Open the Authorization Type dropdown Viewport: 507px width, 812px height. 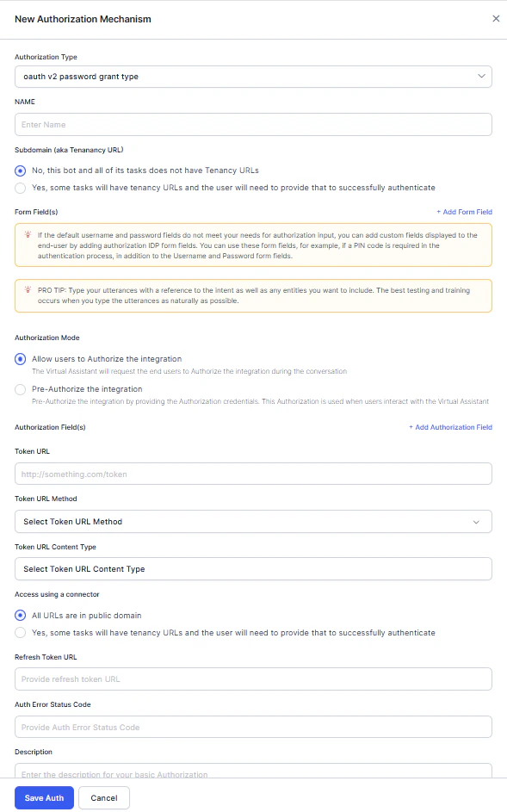pos(254,76)
